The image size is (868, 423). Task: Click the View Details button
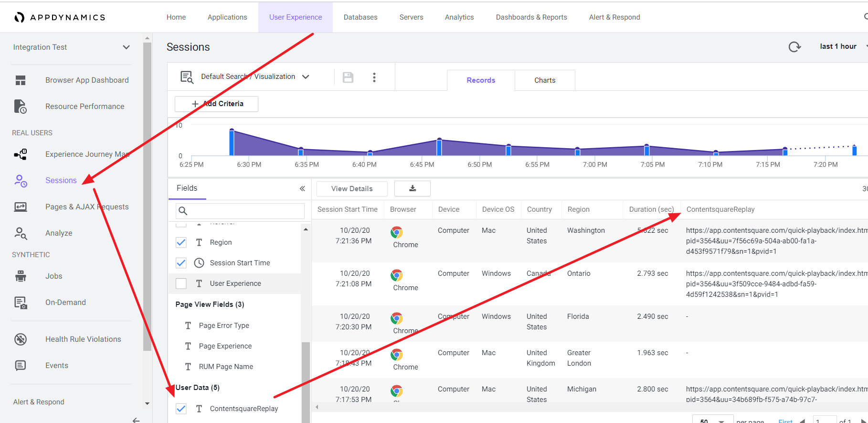(x=352, y=188)
